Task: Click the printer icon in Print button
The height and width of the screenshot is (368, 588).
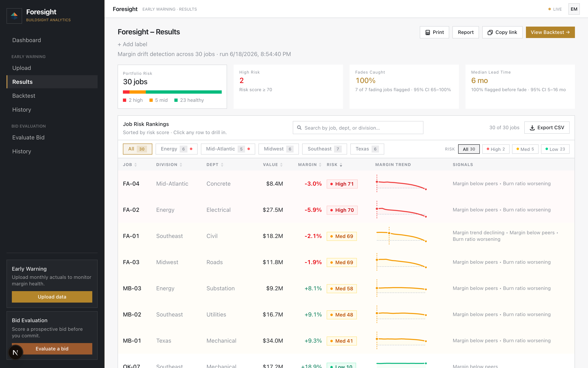Action: pos(428,32)
